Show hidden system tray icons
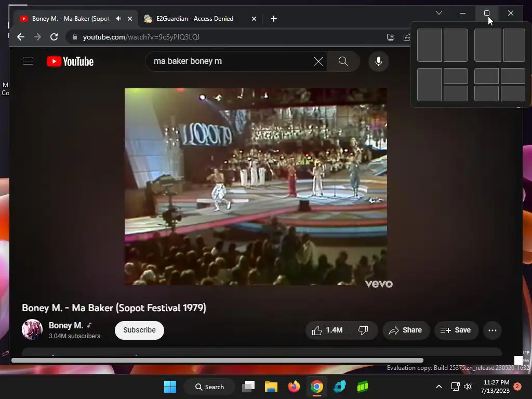The height and width of the screenshot is (399, 532). click(438, 387)
